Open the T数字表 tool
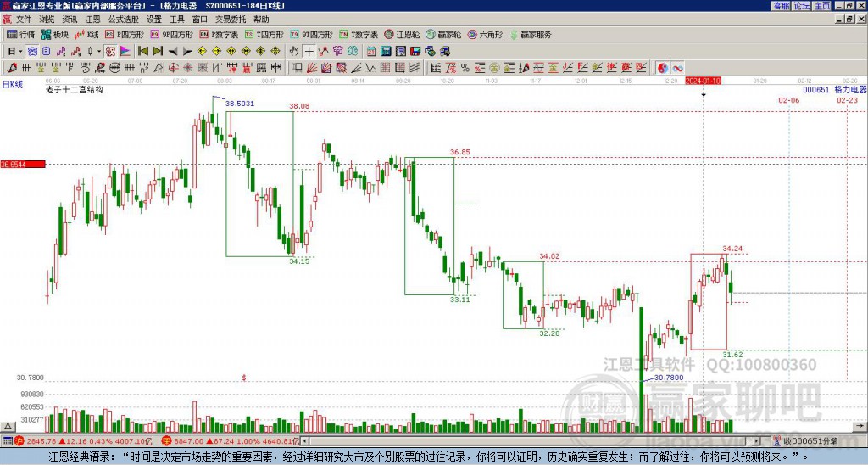The height and width of the screenshot is (465, 868). (359, 34)
